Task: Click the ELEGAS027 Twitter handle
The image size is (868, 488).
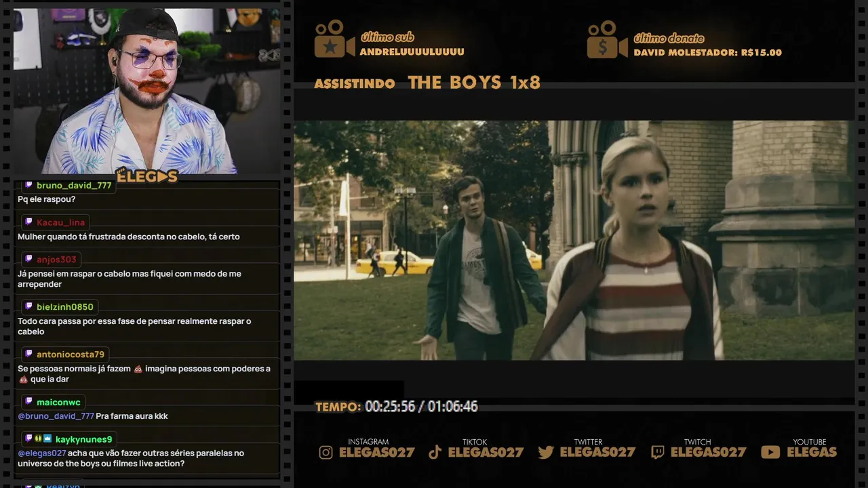Action: tap(597, 452)
